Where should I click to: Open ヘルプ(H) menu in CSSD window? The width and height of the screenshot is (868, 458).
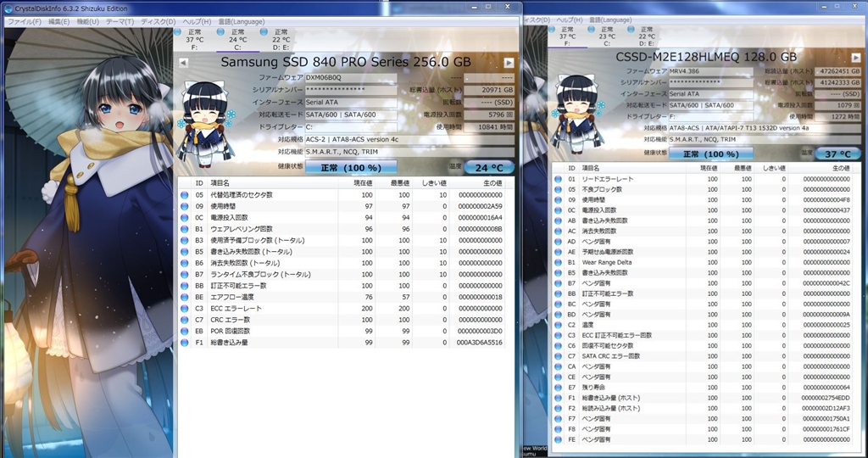[x=569, y=20]
